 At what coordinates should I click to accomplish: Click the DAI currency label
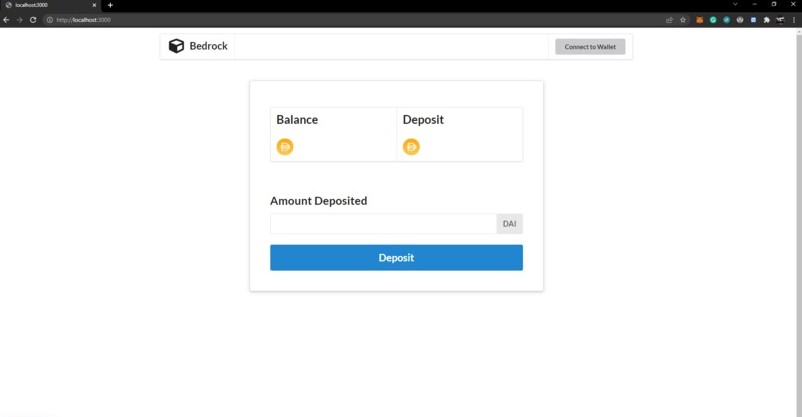[x=509, y=224]
